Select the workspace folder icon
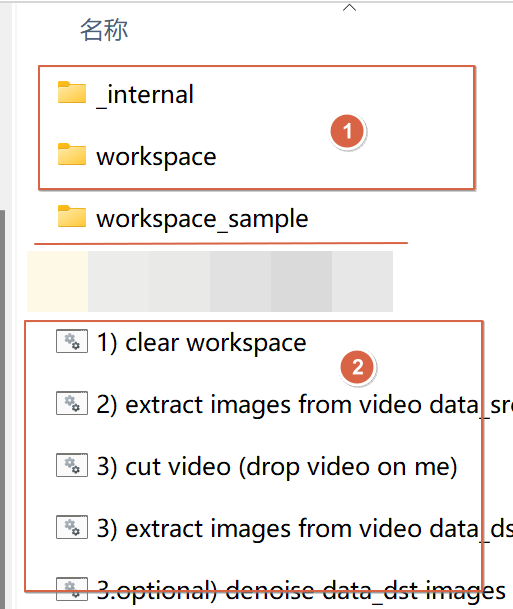Viewport: 513px width, 609px height. pos(72,155)
